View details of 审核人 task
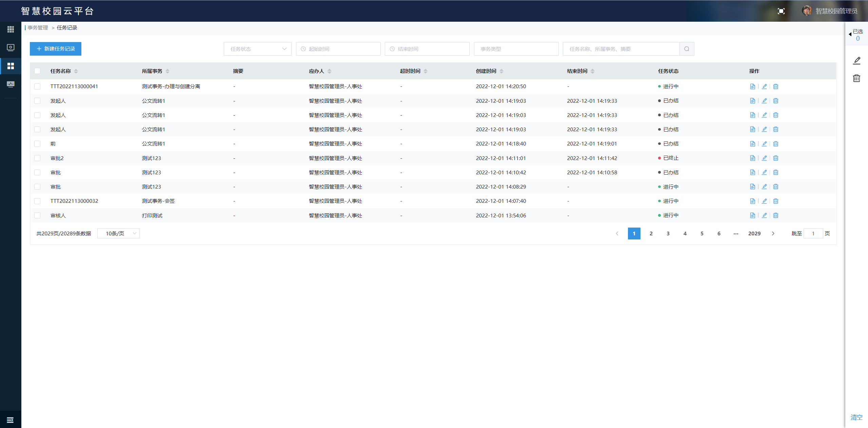This screenshot has height=428, width=868. coord(752,215)
